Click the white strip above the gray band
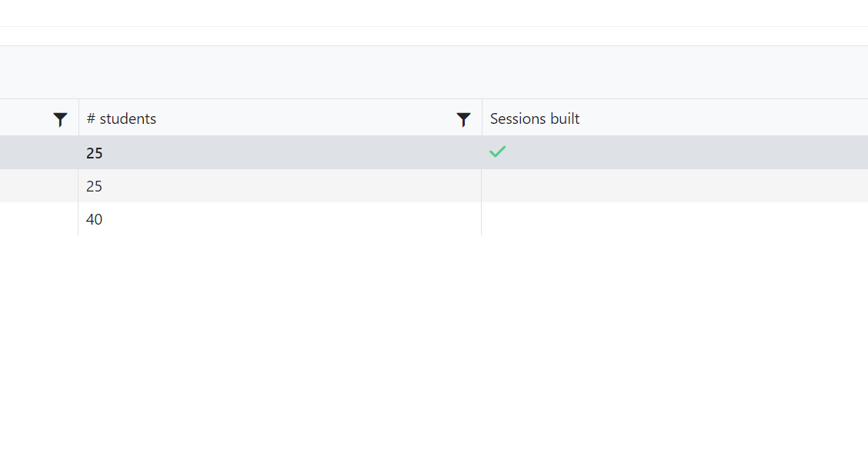Screen dimensions: 868x450 [434, 36]
